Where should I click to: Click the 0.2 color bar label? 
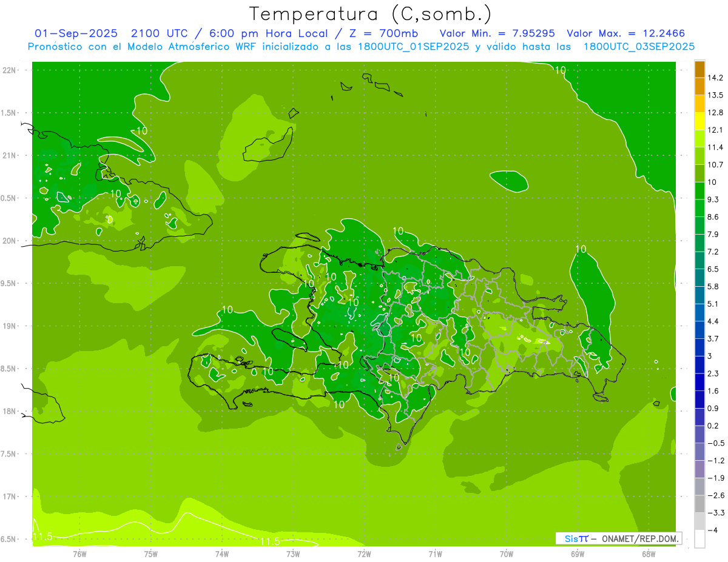713,426
